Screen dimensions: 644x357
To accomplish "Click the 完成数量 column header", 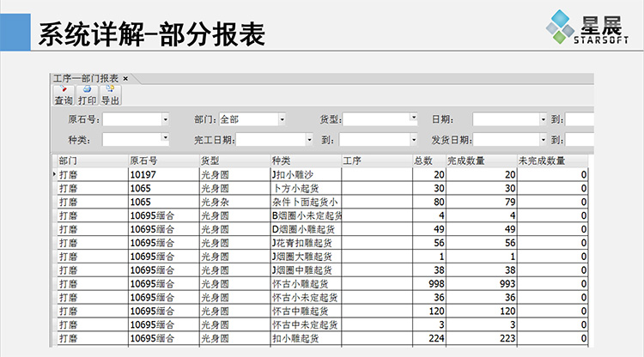I will point(481,160).
